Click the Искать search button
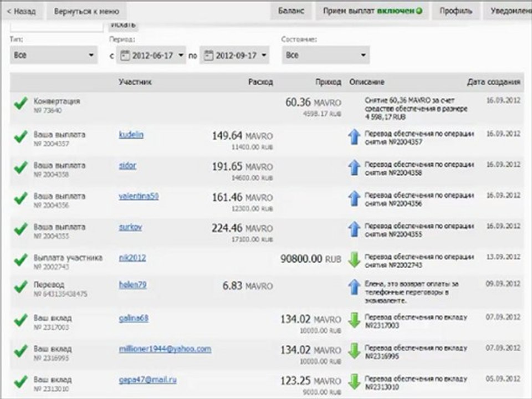 point(123,25)
